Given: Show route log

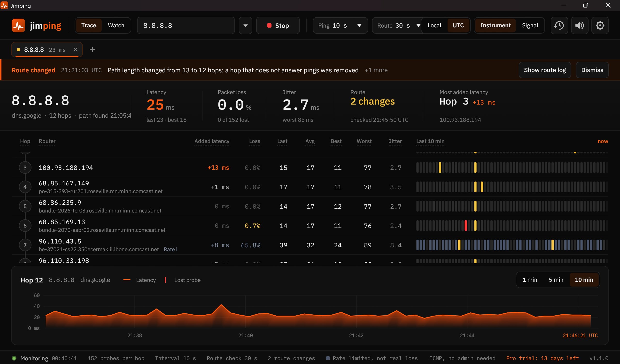Looking at the screenshot, I should click(545, 70).
